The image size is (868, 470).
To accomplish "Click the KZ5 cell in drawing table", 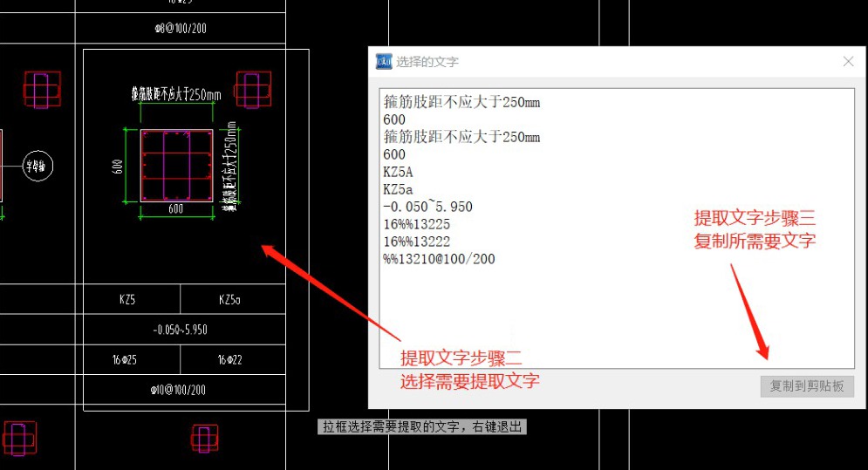I will click(x=132, y=299).
